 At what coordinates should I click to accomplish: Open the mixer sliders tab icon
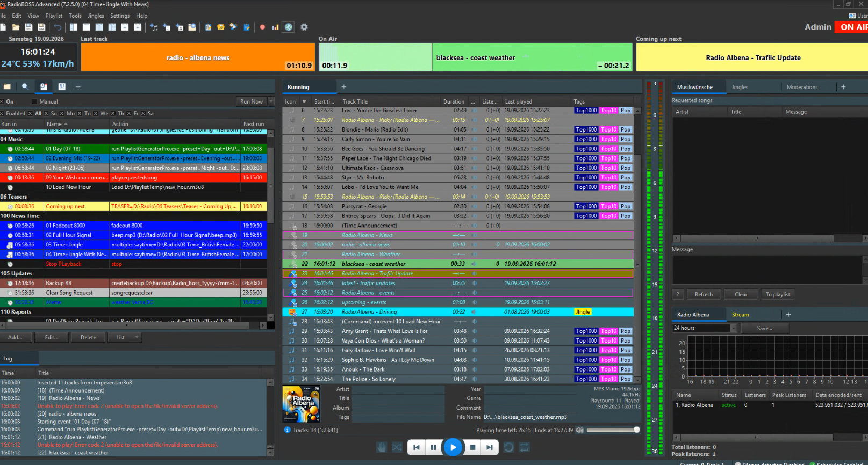click(62, 86)
